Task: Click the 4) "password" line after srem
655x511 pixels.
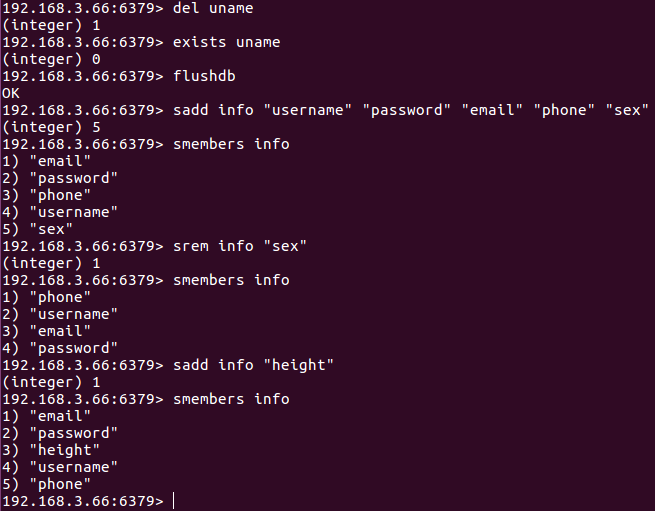Action: pos(60,348)
